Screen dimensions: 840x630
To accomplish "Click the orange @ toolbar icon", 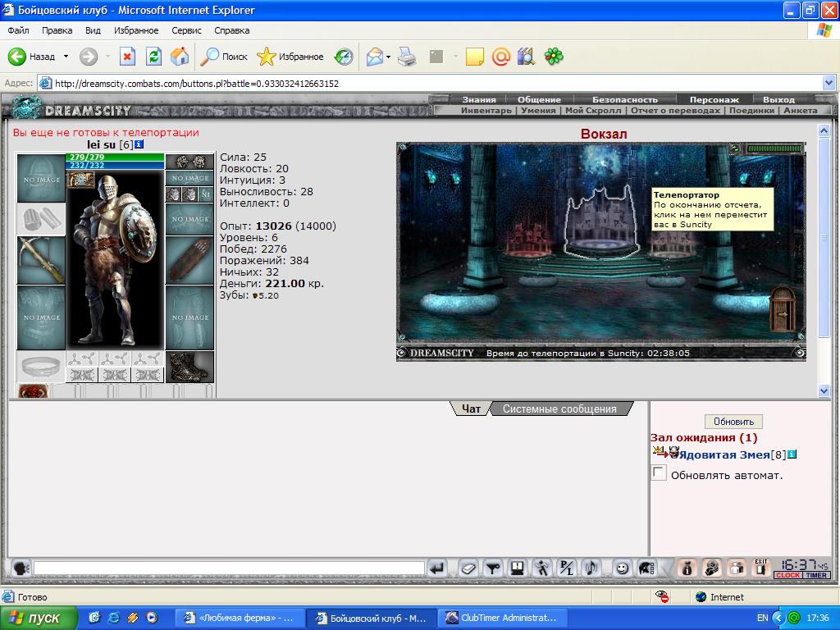I will point(501,57).
